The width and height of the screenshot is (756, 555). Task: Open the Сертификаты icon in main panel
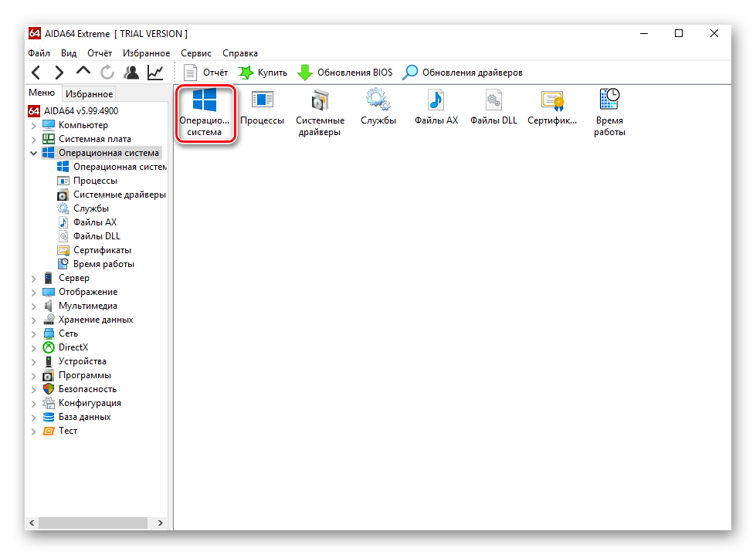[552, 107]
